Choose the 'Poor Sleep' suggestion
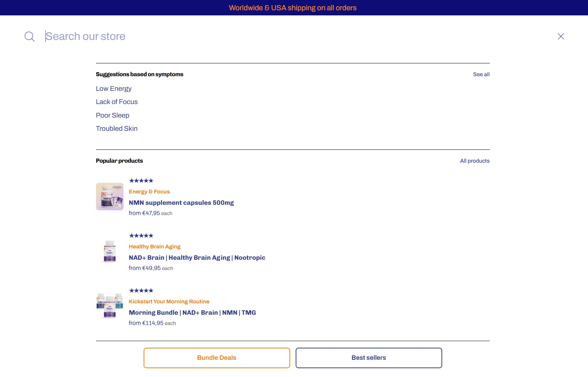 (112, 115)
